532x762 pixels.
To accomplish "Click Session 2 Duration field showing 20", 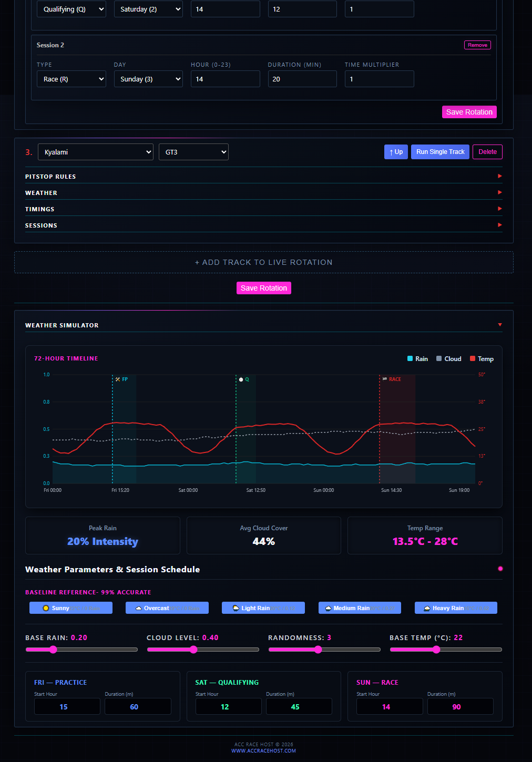I will (x=302, y=79).
